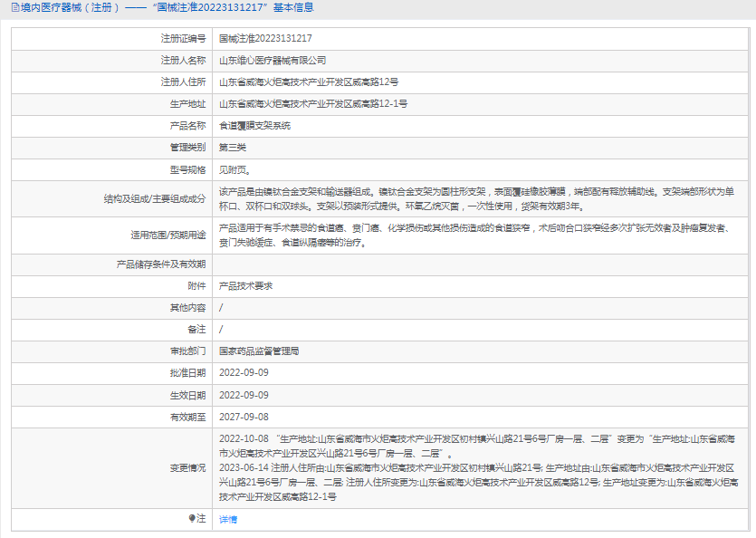Click the 管理类别 row label
The height and width of the screenshot is (538, 756).
(187, 148)
